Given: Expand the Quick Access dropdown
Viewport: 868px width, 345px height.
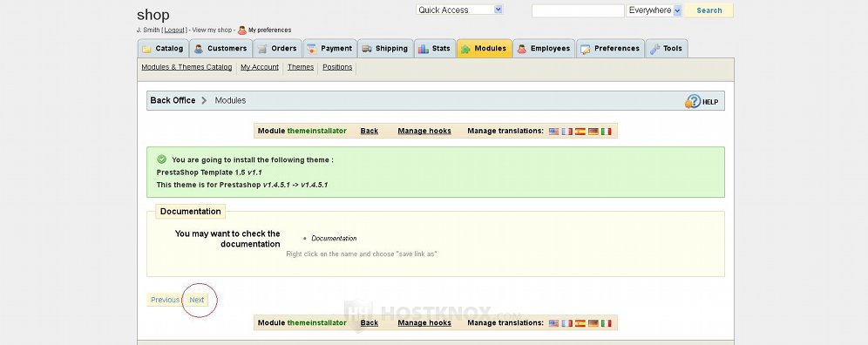Looking at the screenshot, I should [459, 10].
